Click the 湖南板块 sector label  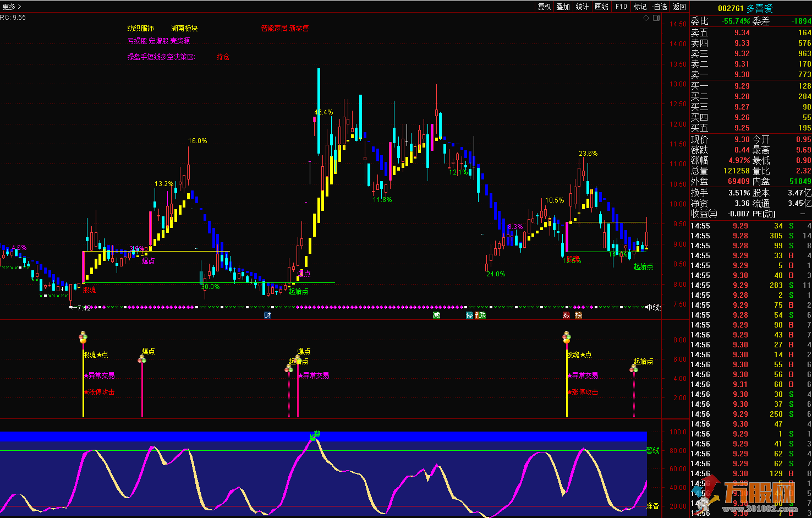click(184, 28)
